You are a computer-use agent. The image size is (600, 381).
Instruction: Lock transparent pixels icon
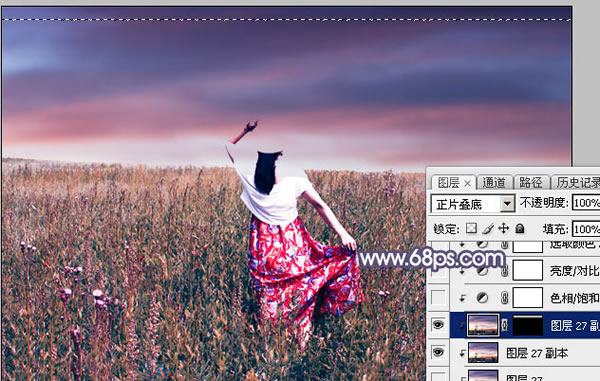tap(471, 229)
